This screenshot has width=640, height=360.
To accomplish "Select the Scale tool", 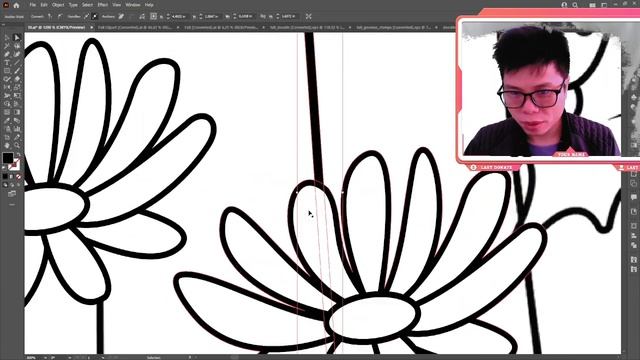I will point(17,87).
